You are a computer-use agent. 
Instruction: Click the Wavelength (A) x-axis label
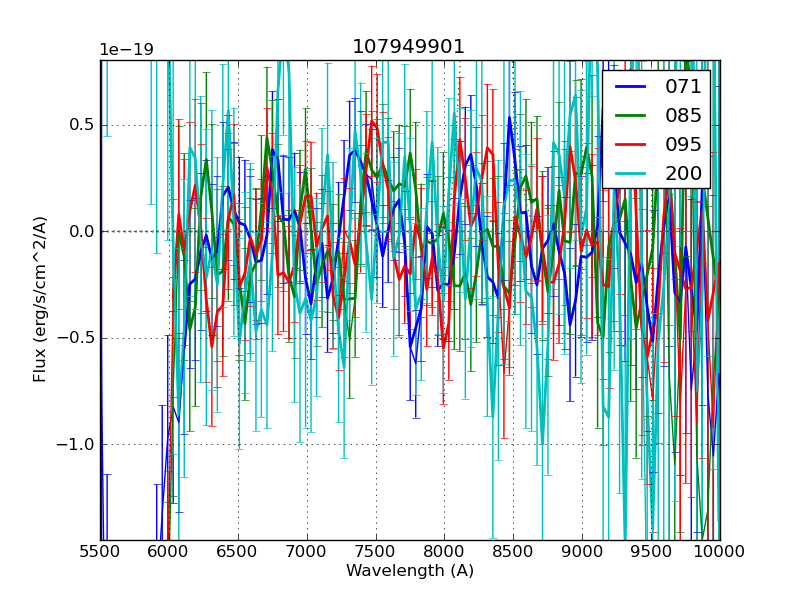(410, 571)
